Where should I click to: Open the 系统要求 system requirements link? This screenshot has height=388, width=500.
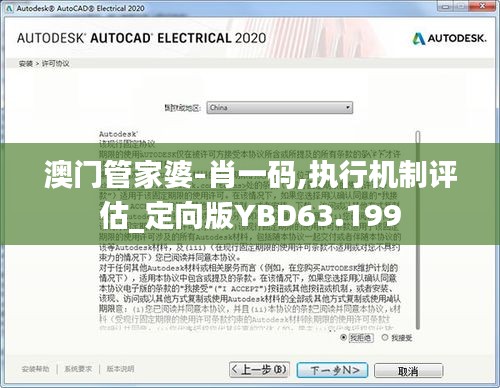click(x=78, y=369)
